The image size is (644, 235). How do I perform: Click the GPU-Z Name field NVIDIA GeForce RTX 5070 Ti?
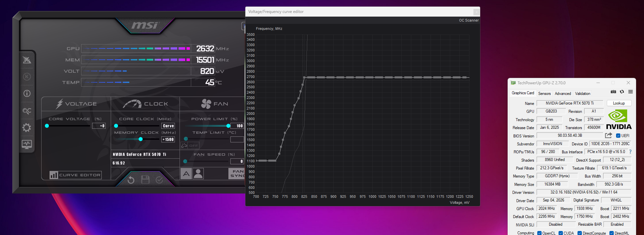570,103
